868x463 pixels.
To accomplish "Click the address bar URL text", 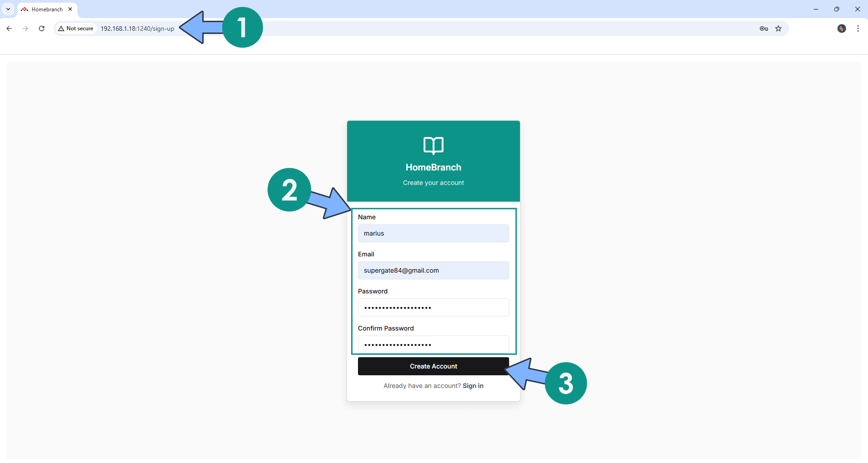I will (137, 28).
